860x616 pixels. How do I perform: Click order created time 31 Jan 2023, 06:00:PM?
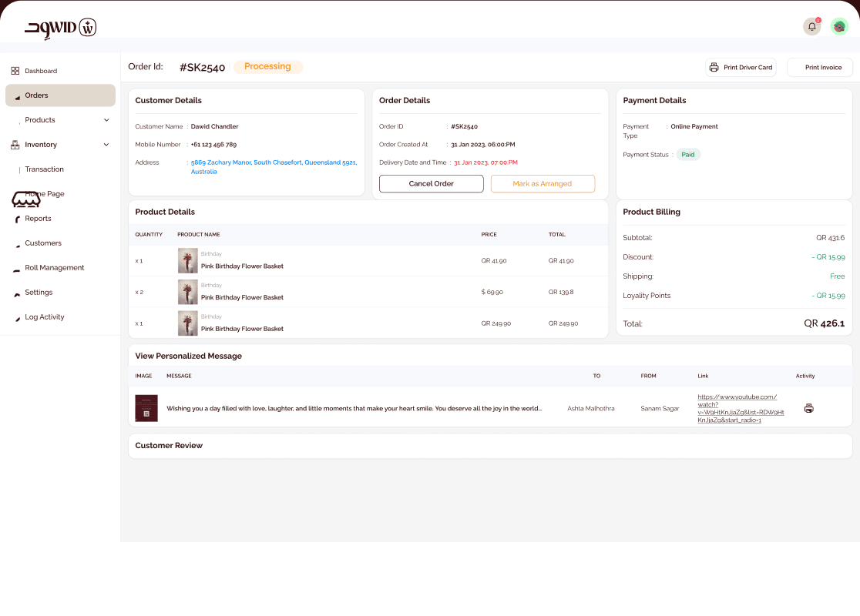click(482, 145)
